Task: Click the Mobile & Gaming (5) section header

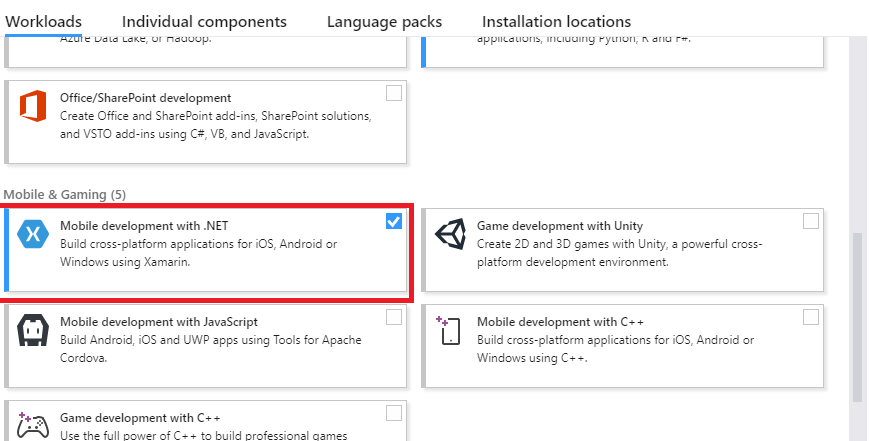Action: coord(65,193)
